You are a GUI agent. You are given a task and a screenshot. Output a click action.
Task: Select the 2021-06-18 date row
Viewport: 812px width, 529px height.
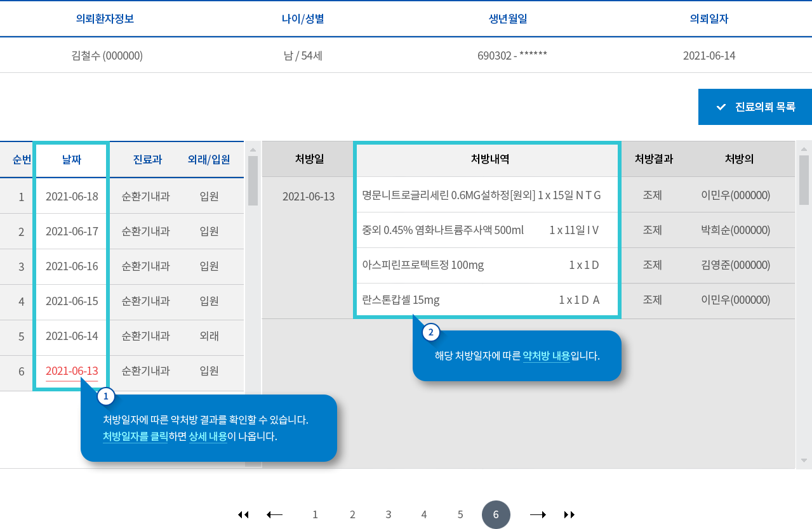click(x=72, y=196)
